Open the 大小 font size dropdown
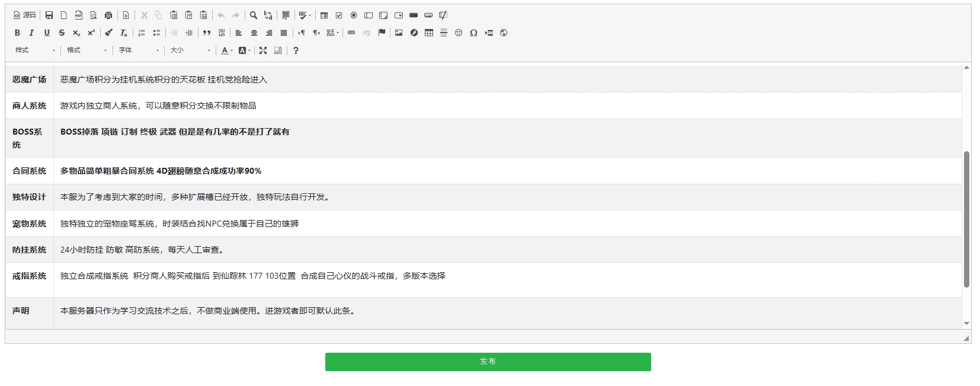Screen dimensions: 980x386 (x=190, y=50)
